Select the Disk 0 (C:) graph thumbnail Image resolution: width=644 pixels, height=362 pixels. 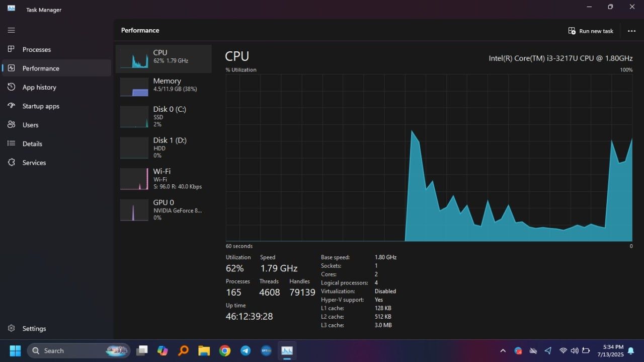(134, 117)
